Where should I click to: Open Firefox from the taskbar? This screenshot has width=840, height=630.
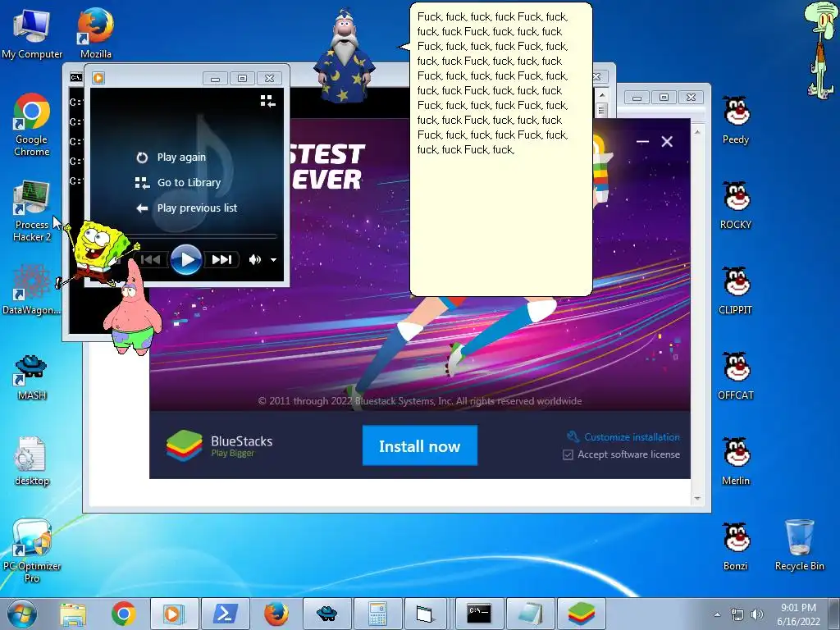pyautogui.click(x=276, y=614)
